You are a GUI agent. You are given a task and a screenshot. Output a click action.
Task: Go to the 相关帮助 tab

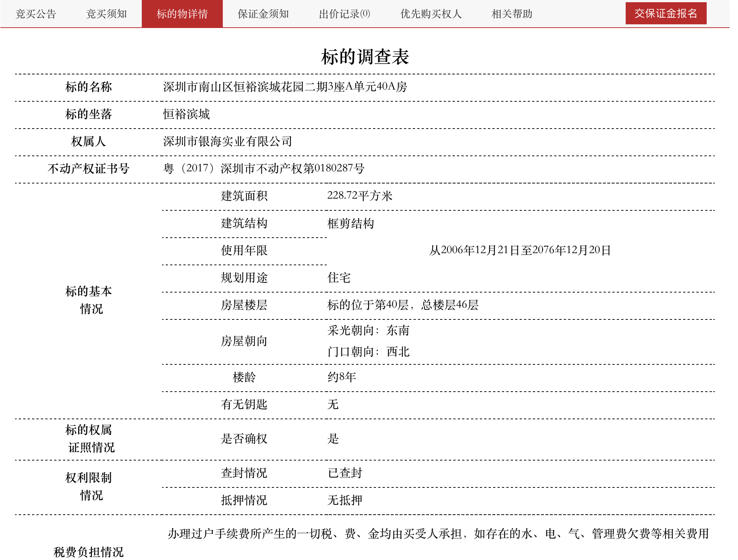click(512, 14)
